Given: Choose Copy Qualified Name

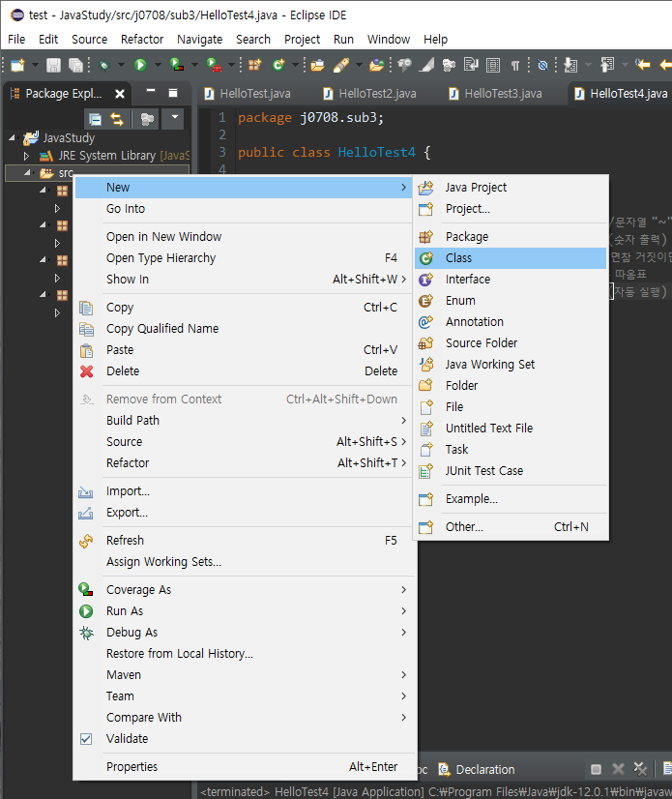Looking at the screenshot, I should point(244,329).
